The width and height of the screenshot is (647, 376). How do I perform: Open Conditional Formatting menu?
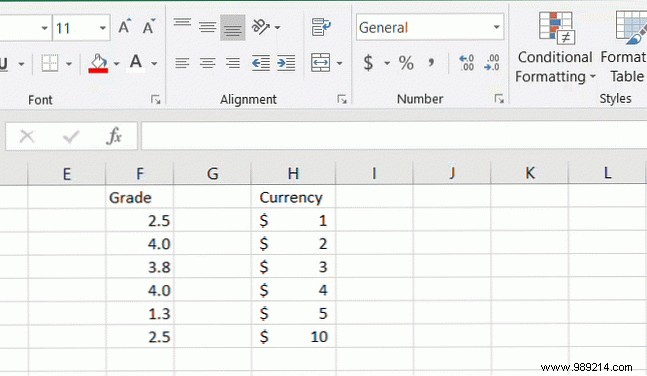pos(555,47)
